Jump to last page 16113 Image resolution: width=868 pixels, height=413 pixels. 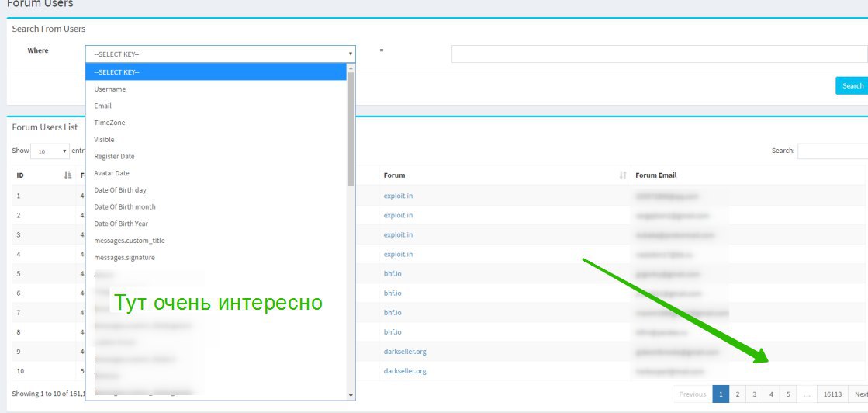(x=832, y=394)
